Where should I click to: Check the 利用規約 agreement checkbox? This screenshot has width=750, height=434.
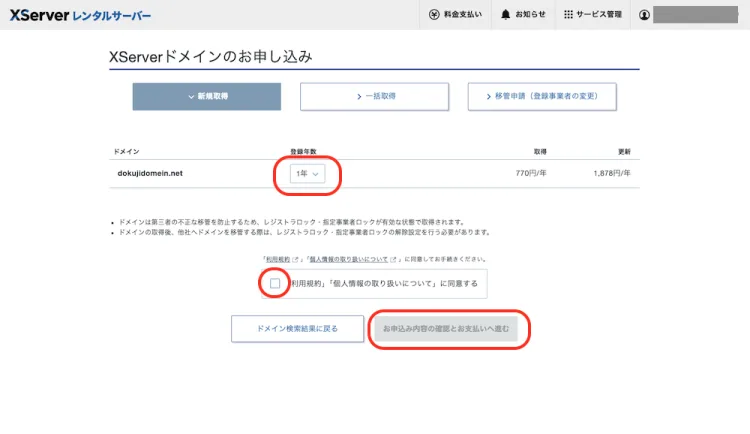click(x=275, y=284)
